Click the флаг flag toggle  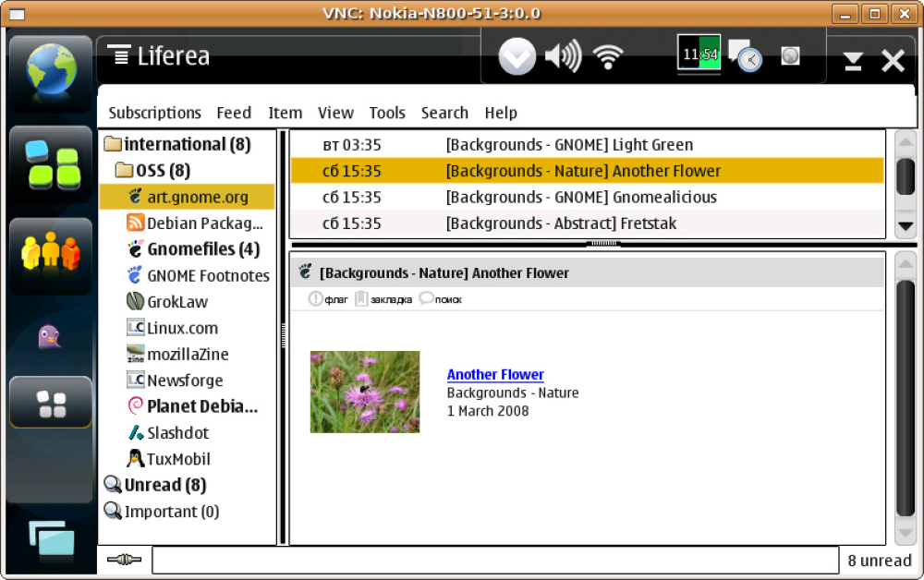[328, 299]
